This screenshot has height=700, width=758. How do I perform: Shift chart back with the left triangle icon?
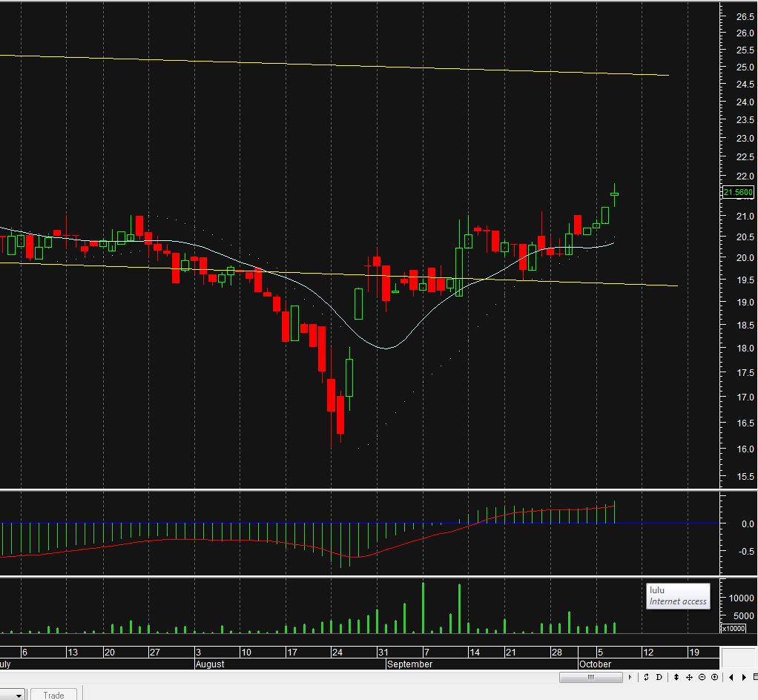coord(731,677)
